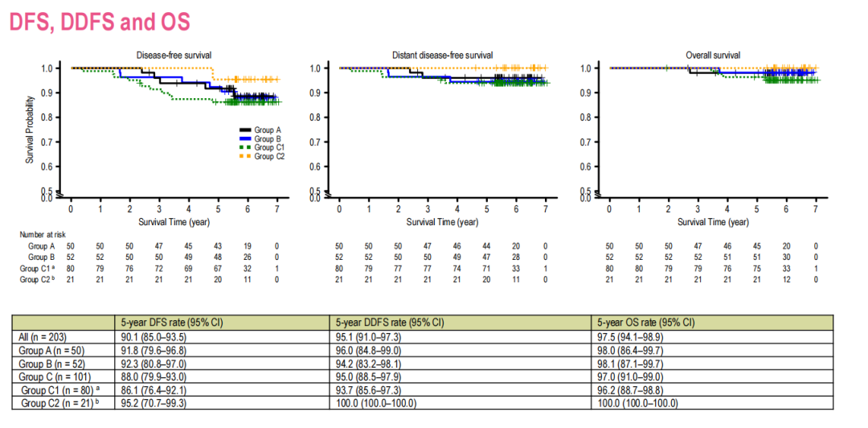Select the 'Distant disease-free survival' chart title

(x=442, y=56)
